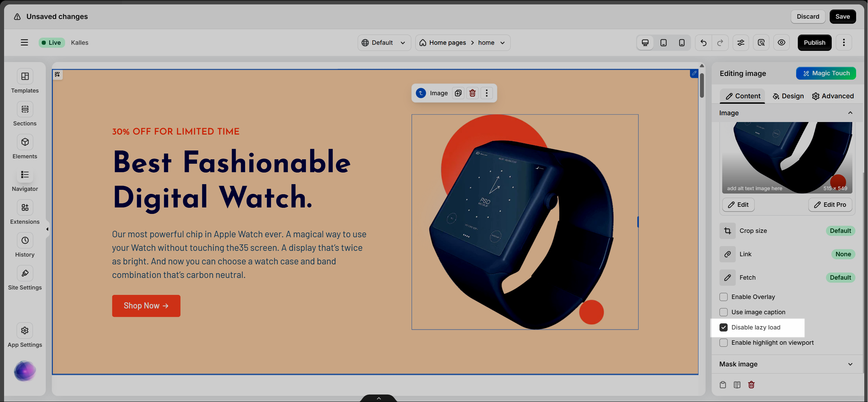Switch to the Design tab

pyautogui.click(x=788, y=96)
